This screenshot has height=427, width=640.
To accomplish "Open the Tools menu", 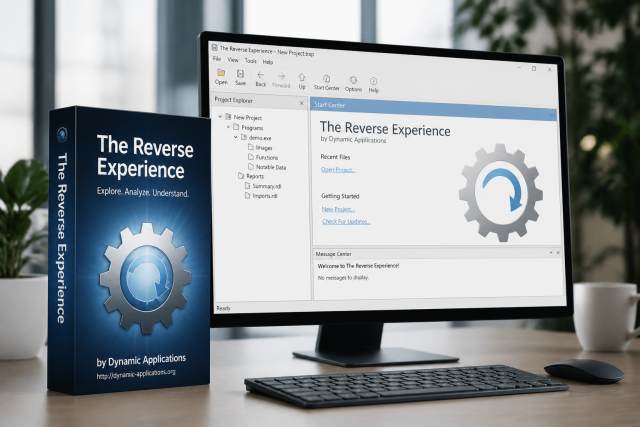I will (251, 61).
